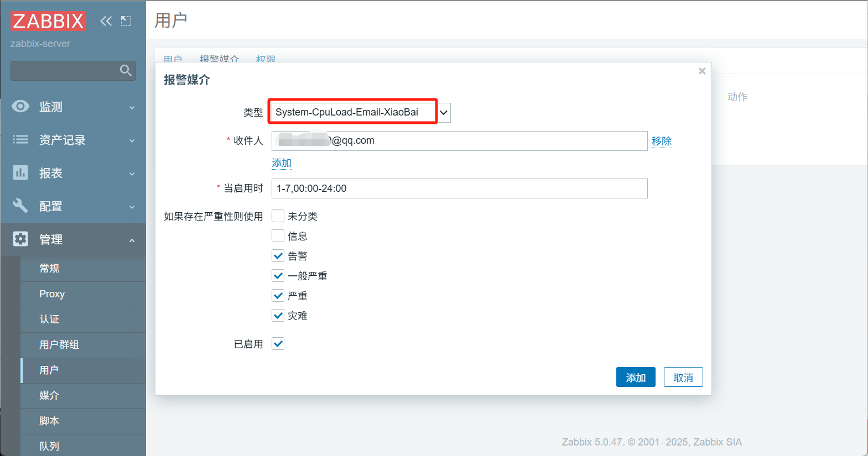
Task: Toggle kiosk mode icon beside logo
Action: (126, 21)
